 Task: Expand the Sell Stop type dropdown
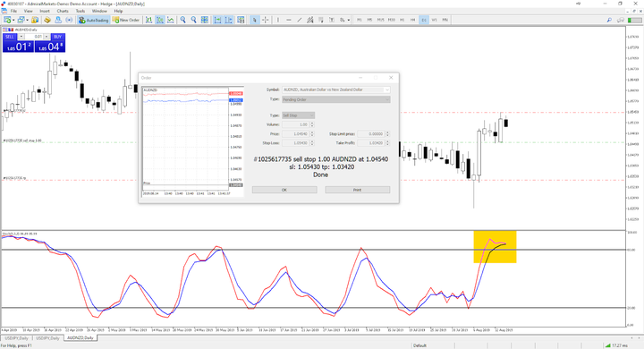298,115
